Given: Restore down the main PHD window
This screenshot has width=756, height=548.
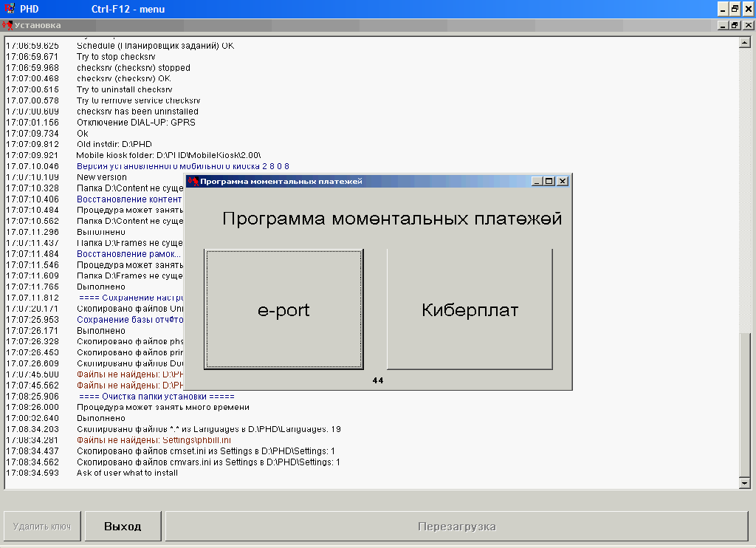Looking at the screenshot, I should [x=735, y=9].
